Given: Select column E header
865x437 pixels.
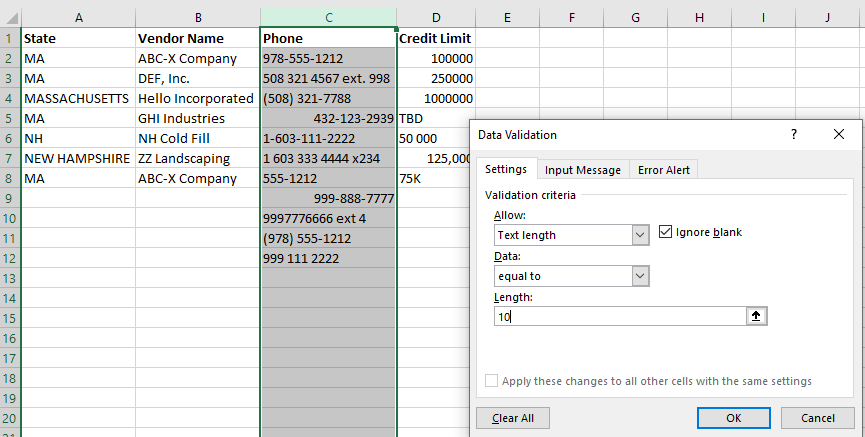Looking at the screenshot, I should point(507,18).
